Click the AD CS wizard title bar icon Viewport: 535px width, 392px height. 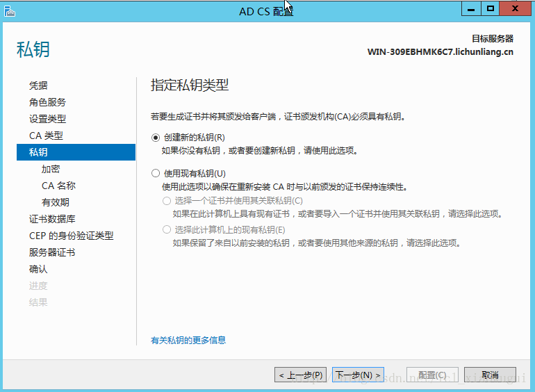[x=10, y=12]
